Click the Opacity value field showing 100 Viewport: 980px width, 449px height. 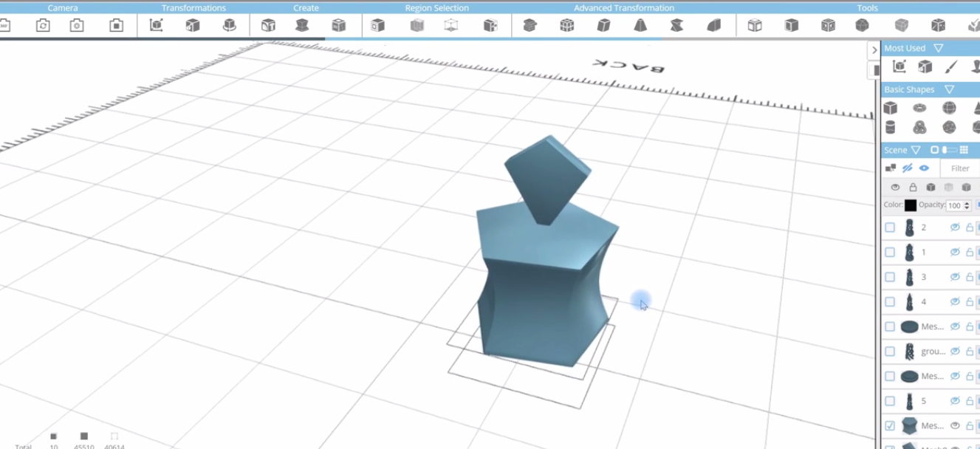pyautogui.click(x=954, y=205)
